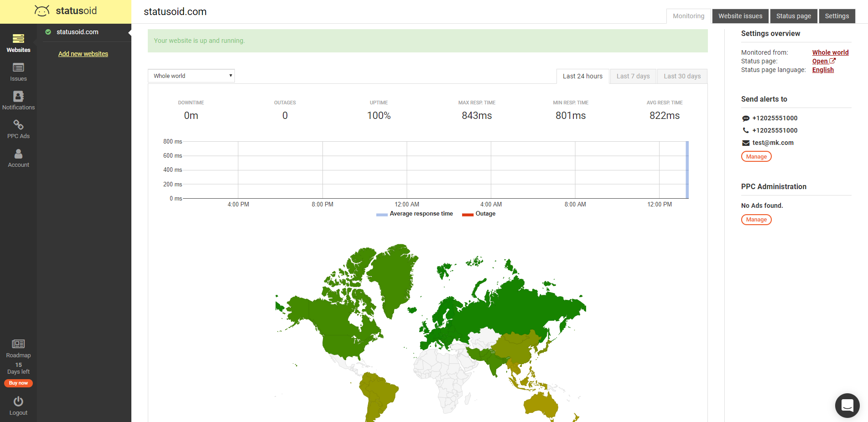The width and height of the screenshot is (868, 422).
Task: Expand the Whole world region dropdown
Action: coord(191,76)
